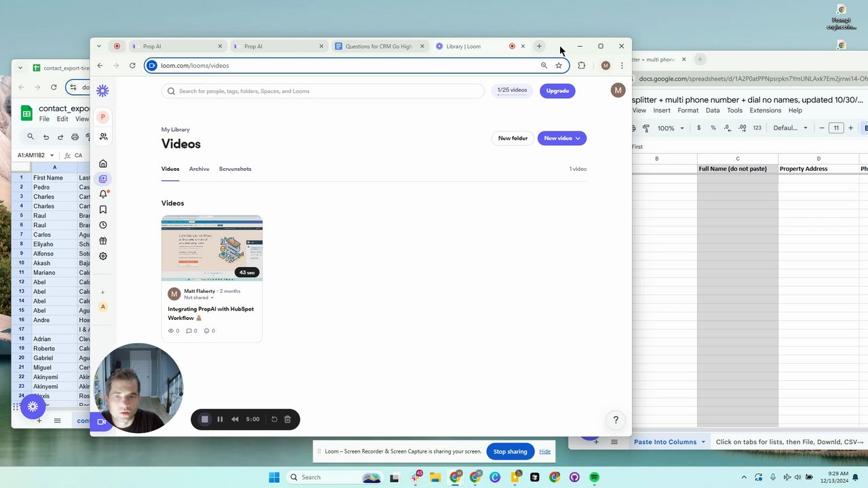Screen dimensions: 868x488
Task: Click the New folder button
Action: [513, 138]
